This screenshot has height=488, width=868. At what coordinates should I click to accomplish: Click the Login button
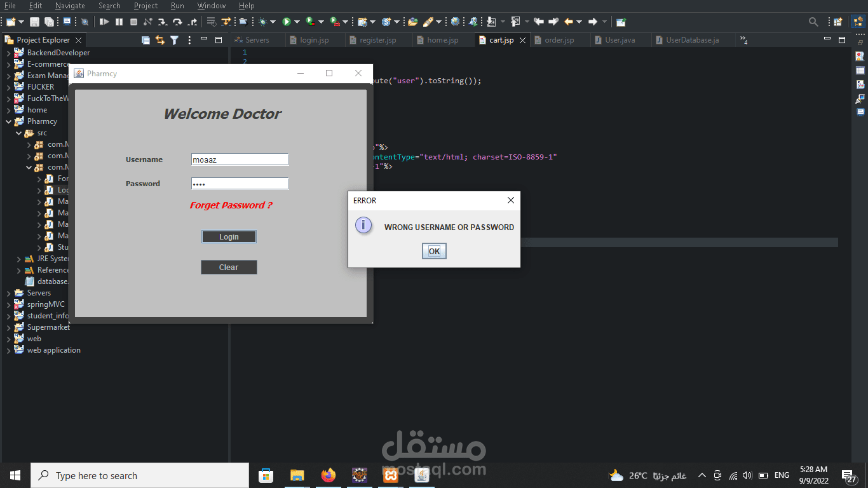pyautogui.click(x=229, y=237)
